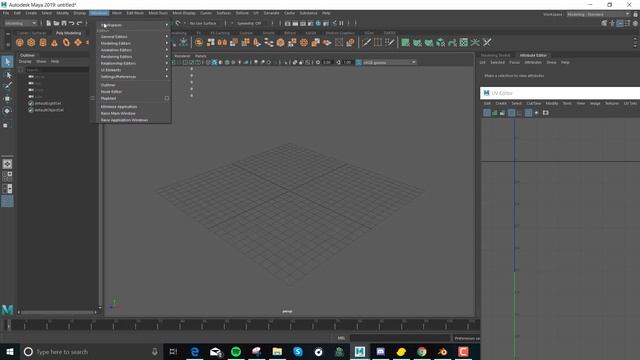Create a polygon plane from shelf
Screen dimensions: 640x360
pos(78,42)
